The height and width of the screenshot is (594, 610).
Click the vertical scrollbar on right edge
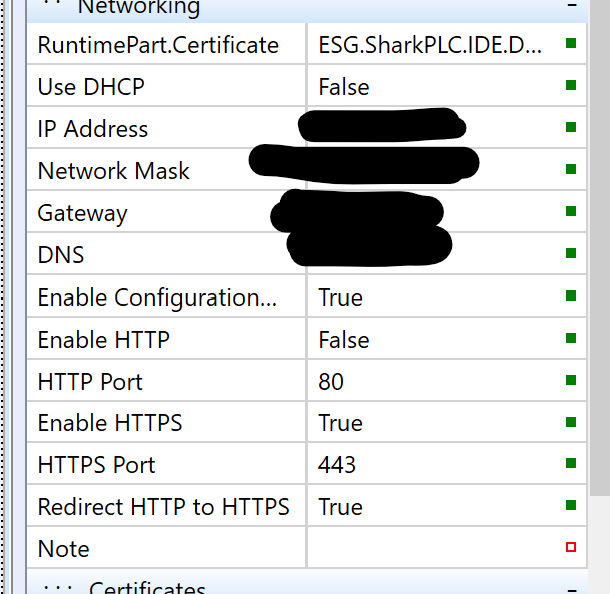click(x=599, y=250)
